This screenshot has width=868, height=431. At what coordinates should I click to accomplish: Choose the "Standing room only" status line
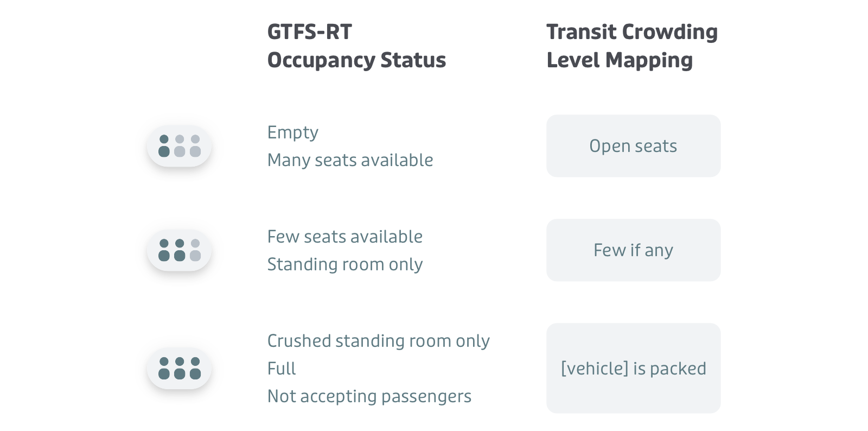point(344,264)
